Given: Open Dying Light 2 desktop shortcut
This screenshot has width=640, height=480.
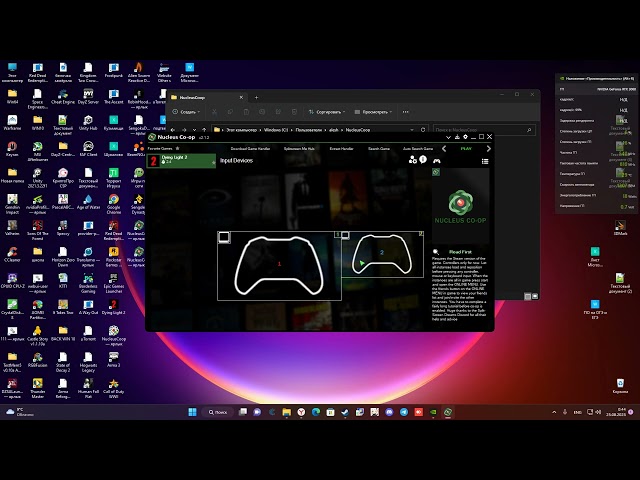Looking at the screenshot, I should point(113,307).
